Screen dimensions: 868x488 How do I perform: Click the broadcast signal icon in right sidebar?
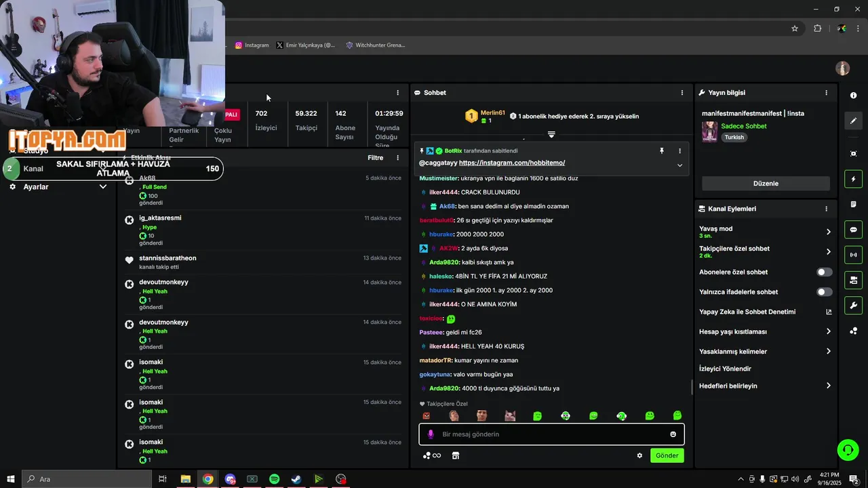pyautogui.click(x=854, y=255)
